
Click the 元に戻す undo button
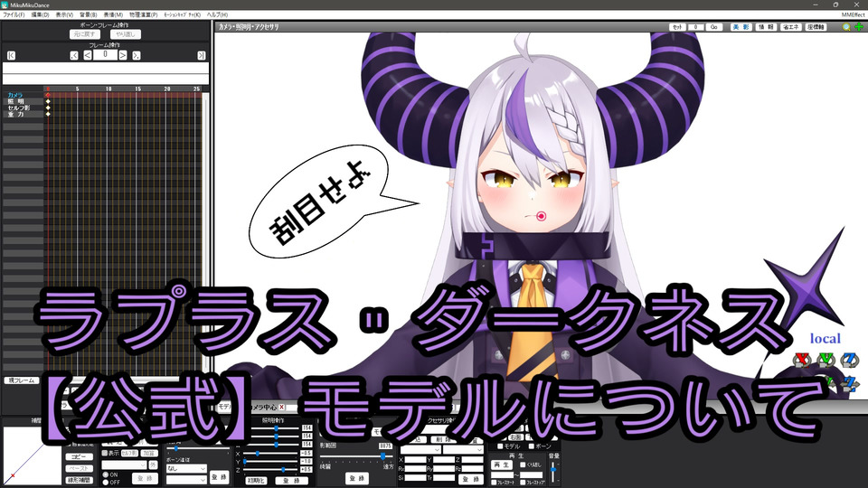click(85, 34)
